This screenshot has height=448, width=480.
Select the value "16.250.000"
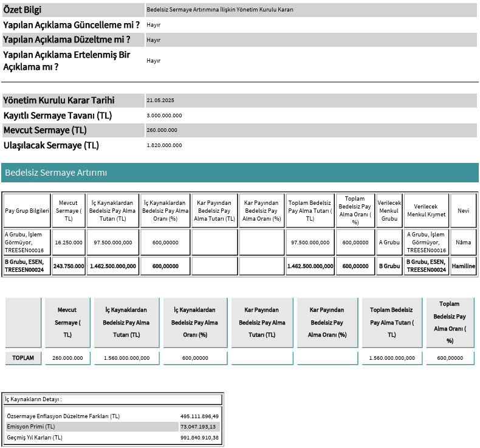(x=69, y=243)
